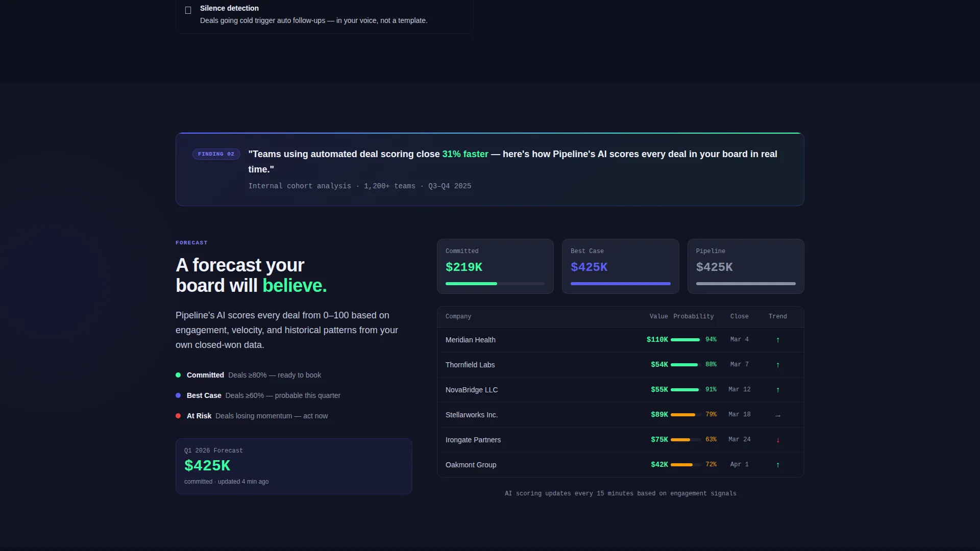Viewport: 980px width, 551px height.
Task: Click the up trend arrow for Meridian Health
Action: (x=778, y=340)
